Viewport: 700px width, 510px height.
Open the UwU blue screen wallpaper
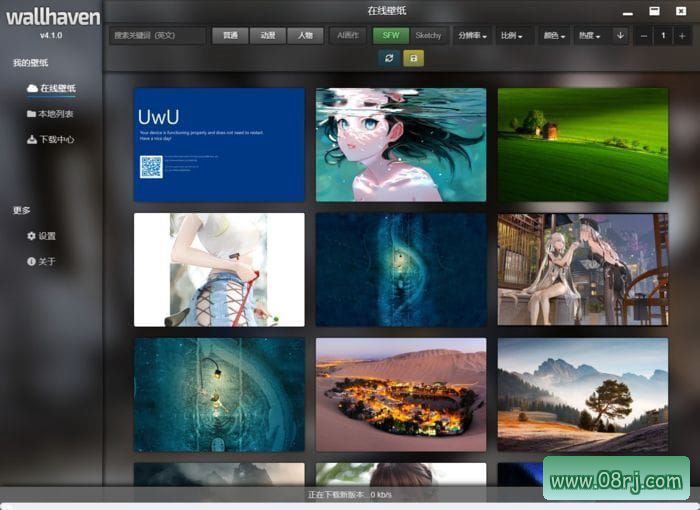point(219,145)
